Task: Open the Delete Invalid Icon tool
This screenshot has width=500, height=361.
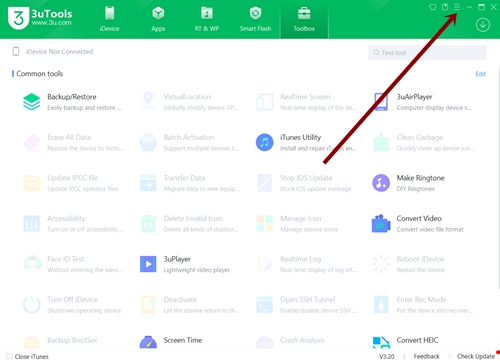Action: pyautogui.click(x=148, y=223)
